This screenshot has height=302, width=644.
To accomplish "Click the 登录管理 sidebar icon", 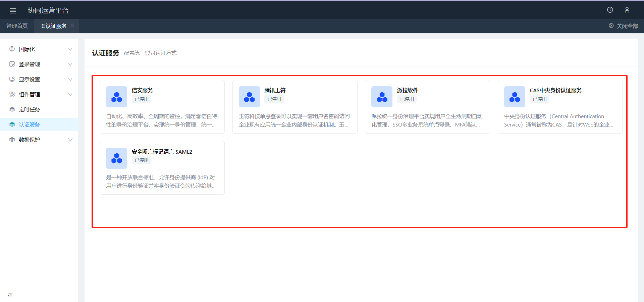I will (x=12, y=64).
